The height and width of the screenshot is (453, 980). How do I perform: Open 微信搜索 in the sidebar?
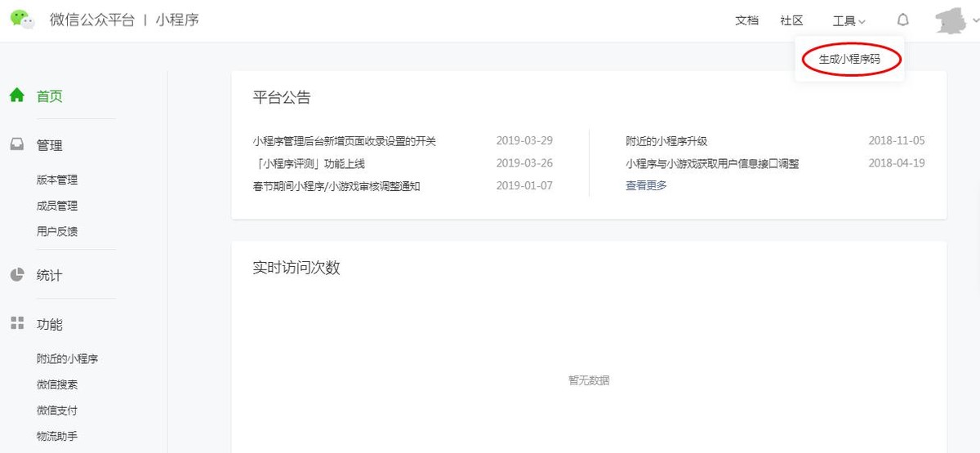(57, 384)
